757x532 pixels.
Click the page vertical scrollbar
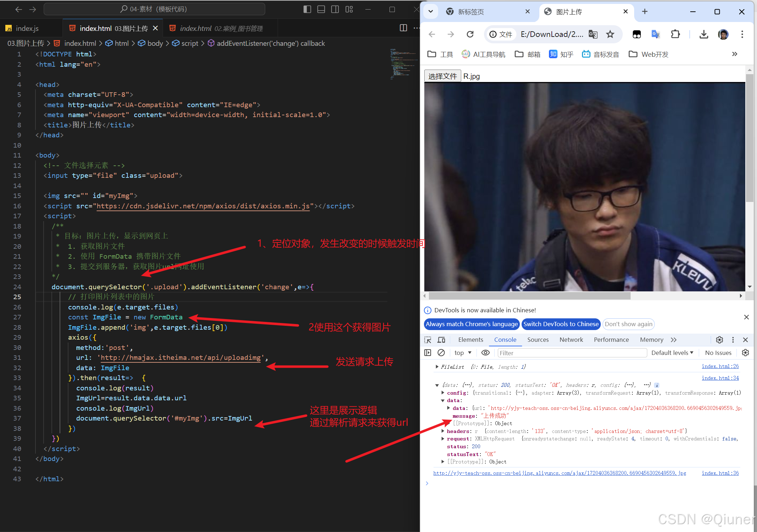coord(750,138)
